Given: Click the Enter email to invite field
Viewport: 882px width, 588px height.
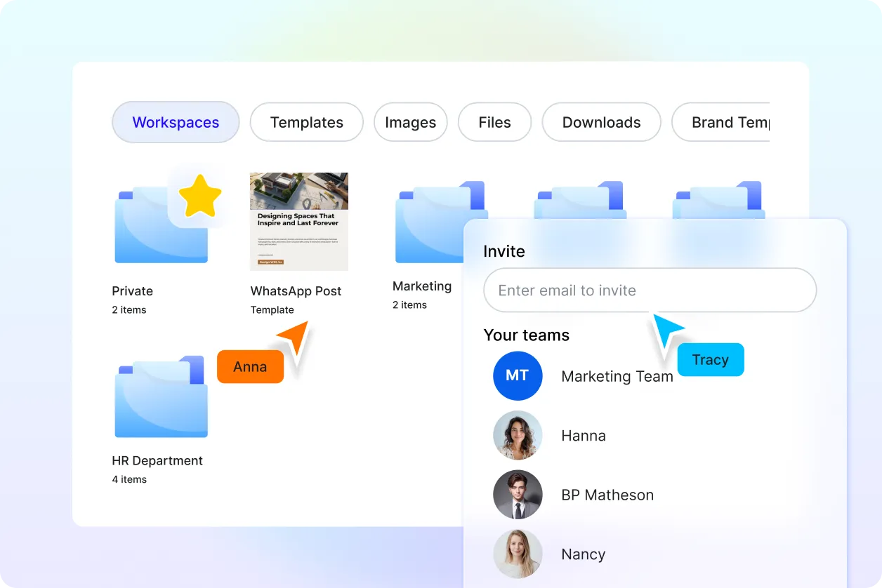Looking at the screenshot, I should (650, 290).
